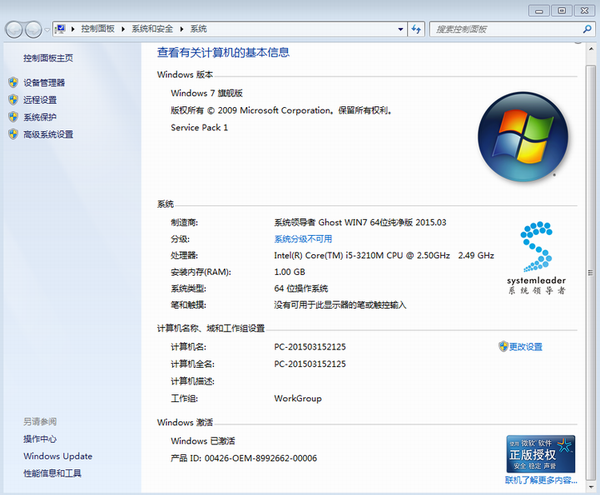Viewport: 600px width, 495px height.
Task: Click the 正版授权 genuine software badge
Action: [540, 453]
